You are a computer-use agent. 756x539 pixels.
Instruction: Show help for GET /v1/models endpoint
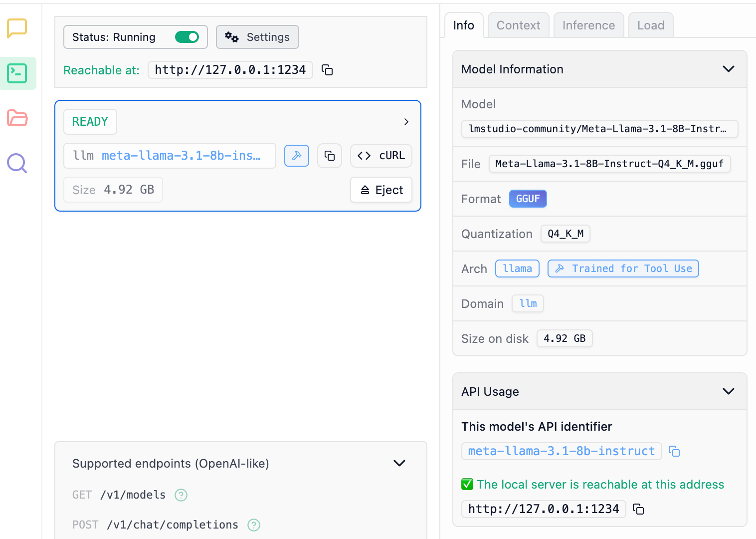tap(181, 495)
